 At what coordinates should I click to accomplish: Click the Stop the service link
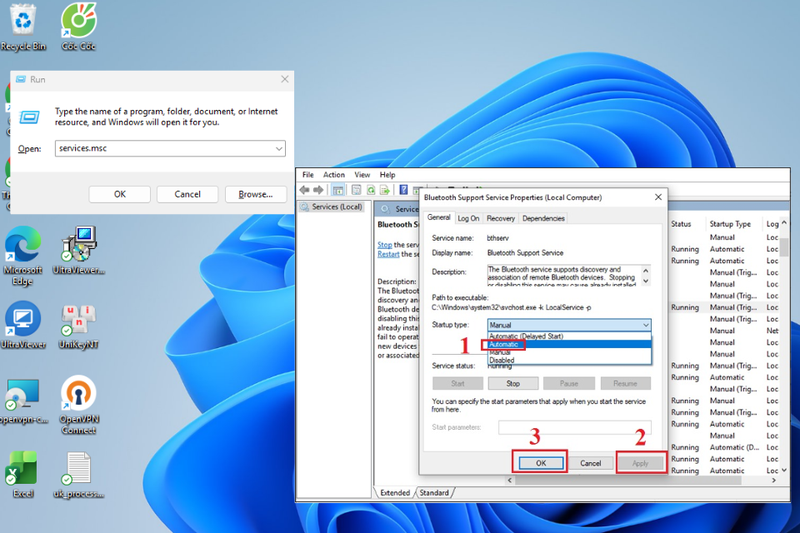[x=385, y=245]
